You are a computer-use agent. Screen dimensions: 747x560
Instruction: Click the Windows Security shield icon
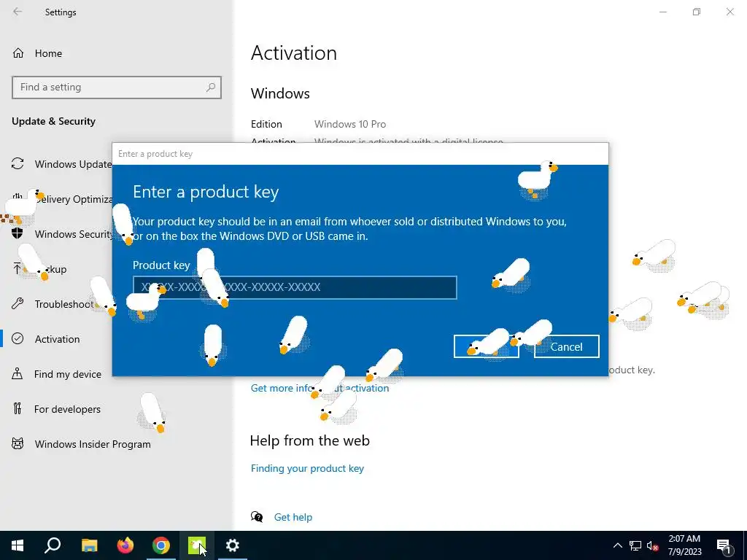tap(18, 234)
